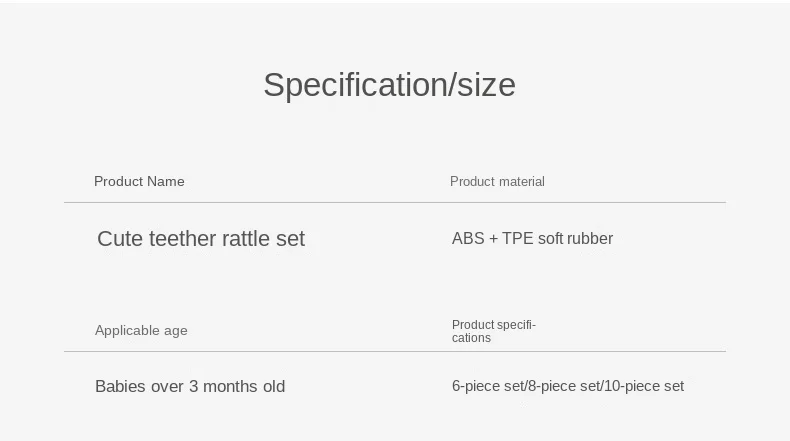Select the Product material label

click(x=497, y=181)
